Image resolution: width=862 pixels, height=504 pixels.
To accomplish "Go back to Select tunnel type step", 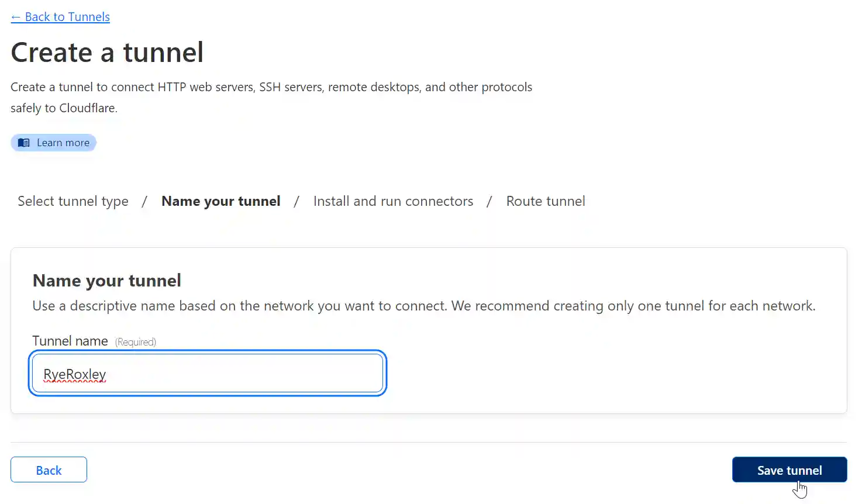I will coord(73,201).
